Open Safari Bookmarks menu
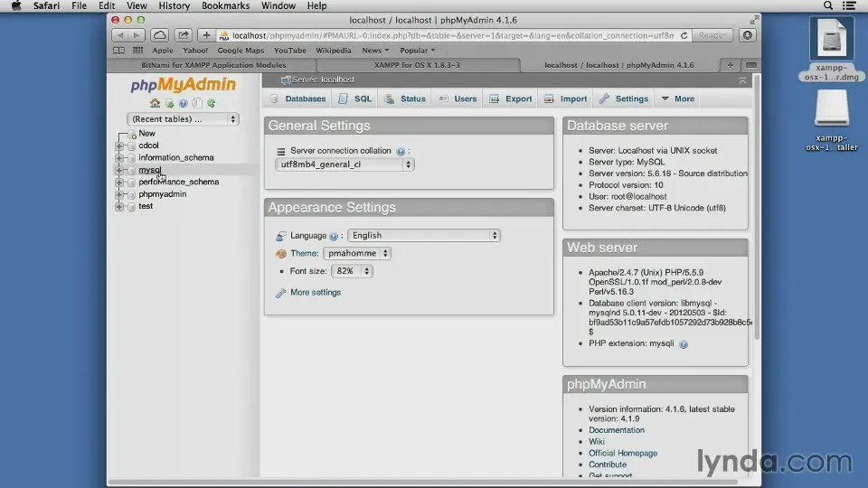 pos(225,5)
